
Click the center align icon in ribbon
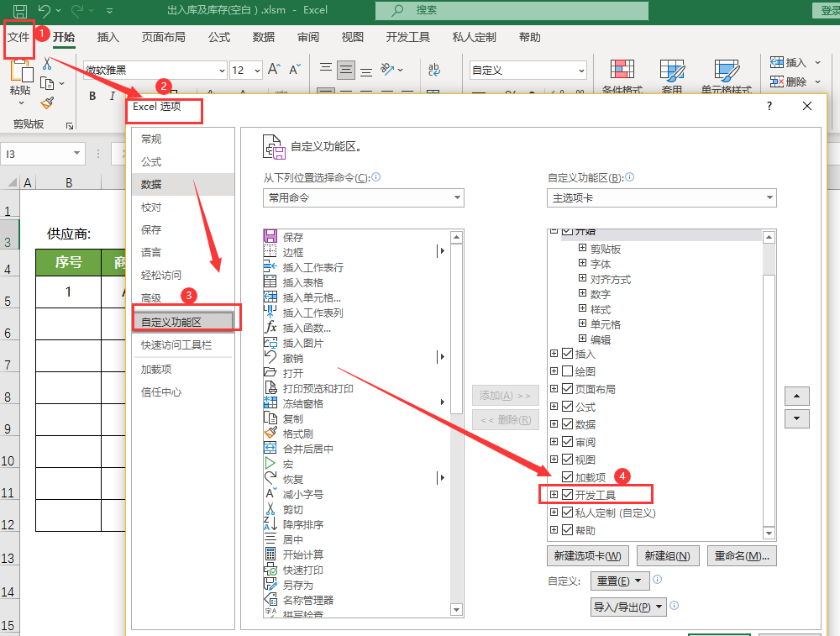tap(346, 70)
